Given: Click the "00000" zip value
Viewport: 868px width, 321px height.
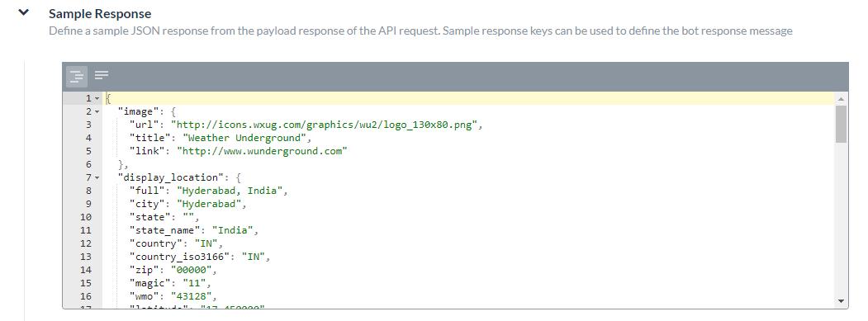Looking at the screenshot, I should (x=194, y=270).
